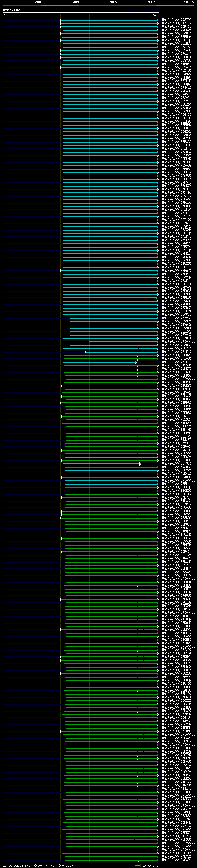This screenshot has height=868, width=197.
Task: Select label UniRef100_A1Z3W7
Action: click(176, 71)
